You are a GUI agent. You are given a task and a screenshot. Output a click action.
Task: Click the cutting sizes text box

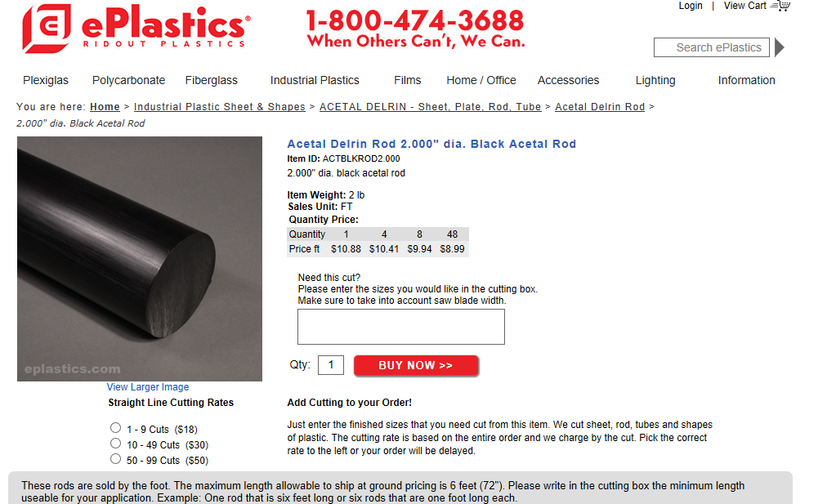pyautogui.click(x=401, y=327)
